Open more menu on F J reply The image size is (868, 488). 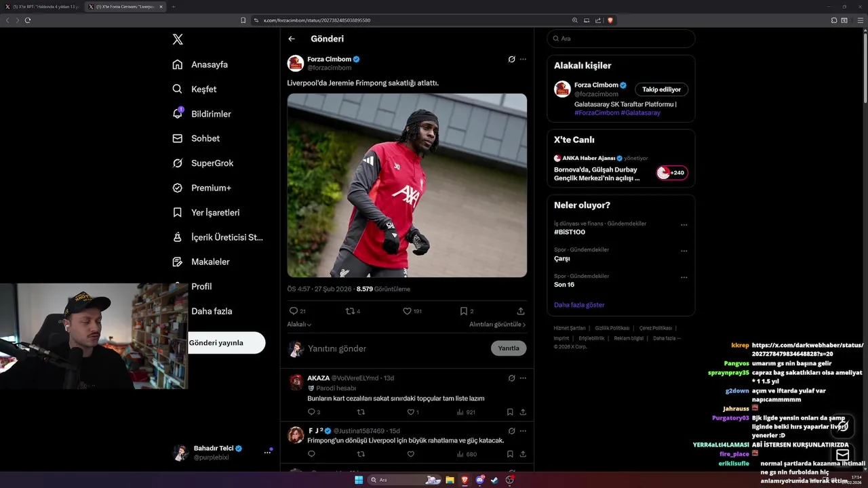[x=523, y=430]
